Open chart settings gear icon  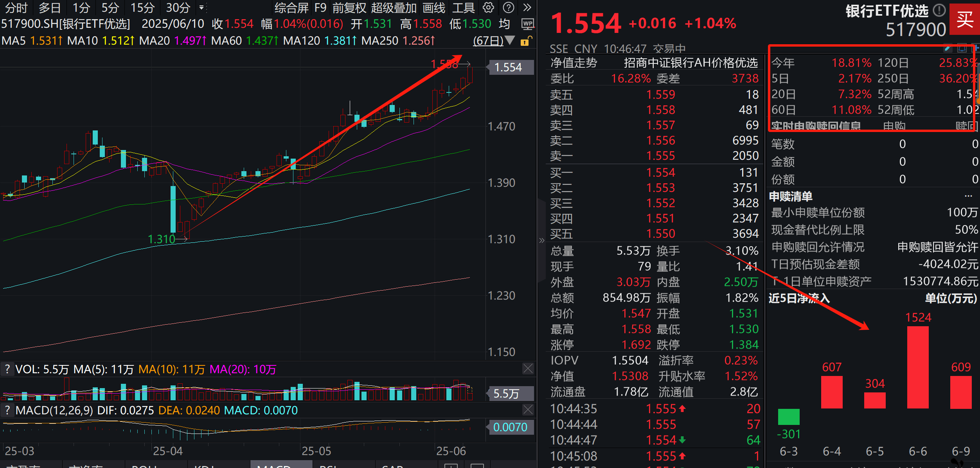[488, 7]
